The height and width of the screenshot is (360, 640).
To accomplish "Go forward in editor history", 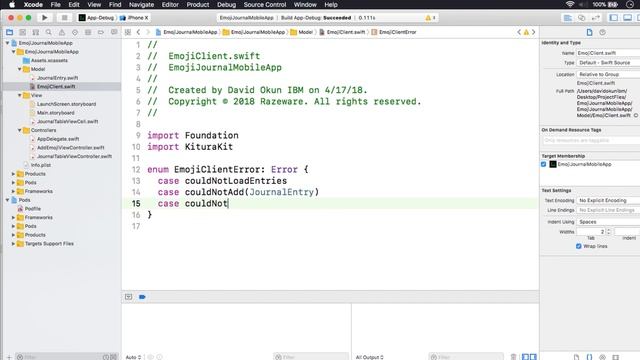I will tap(148, 32).
